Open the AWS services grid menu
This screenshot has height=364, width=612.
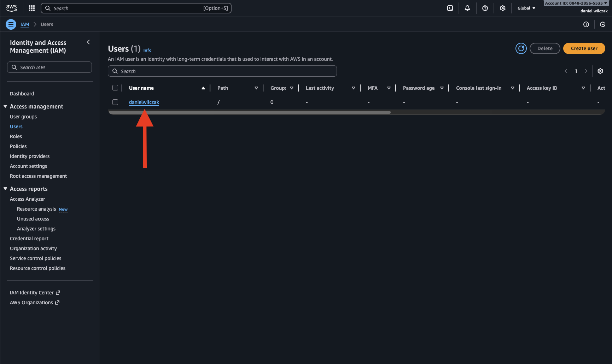(x=32, y=8)
